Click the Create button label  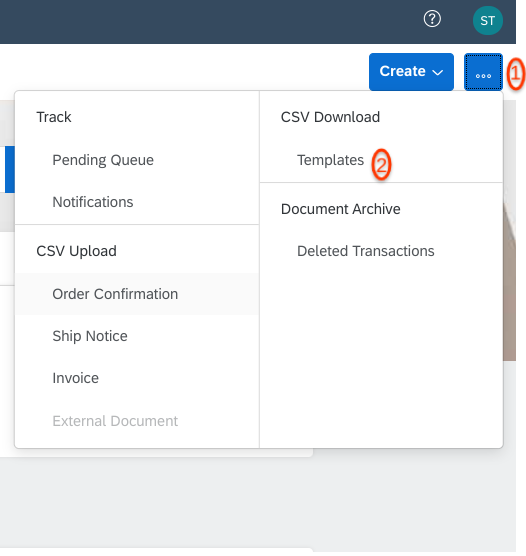coord(402,71)
